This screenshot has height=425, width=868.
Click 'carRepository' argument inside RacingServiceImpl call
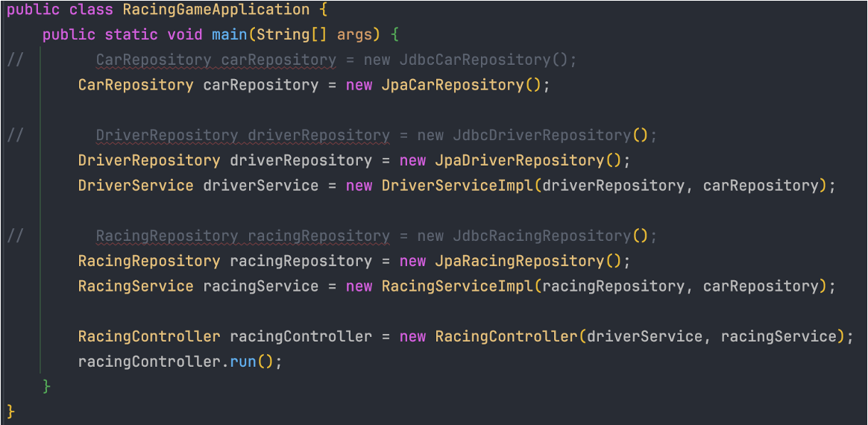point(761,286)
